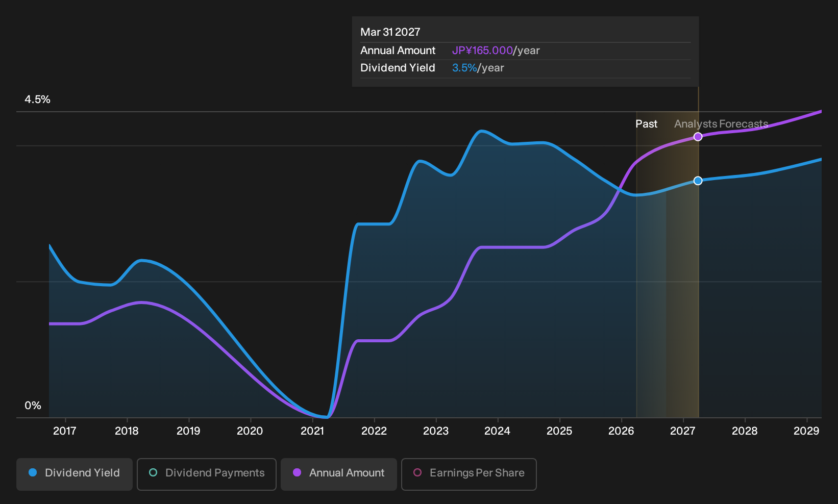Click the JP¥165.000 annual amount value
Viewport: 838px width, 504px height.
click(x=482, y=51)
